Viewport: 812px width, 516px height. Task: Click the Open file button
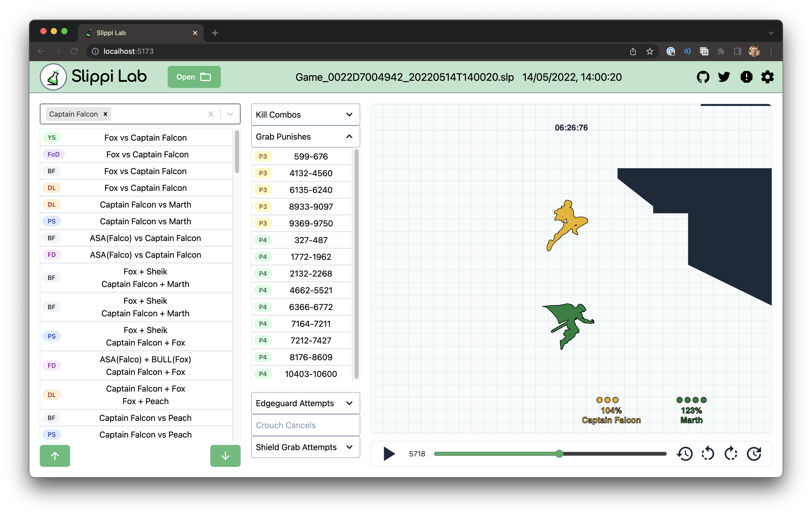pos(194,77)
